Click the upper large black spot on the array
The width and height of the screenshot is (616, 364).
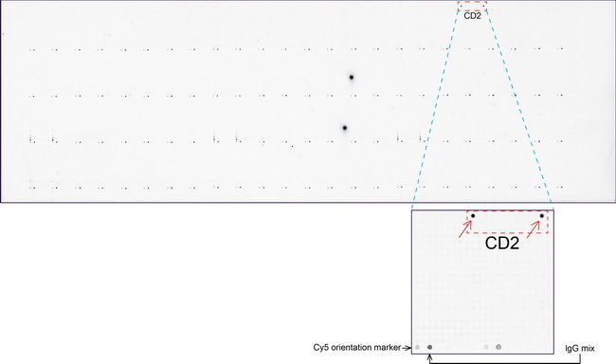click(352, 78)
